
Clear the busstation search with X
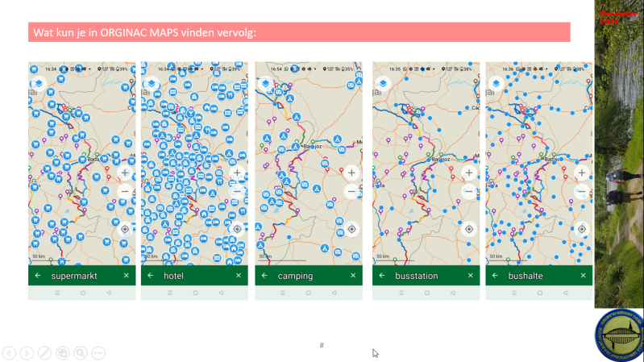(x=470, y=276)
